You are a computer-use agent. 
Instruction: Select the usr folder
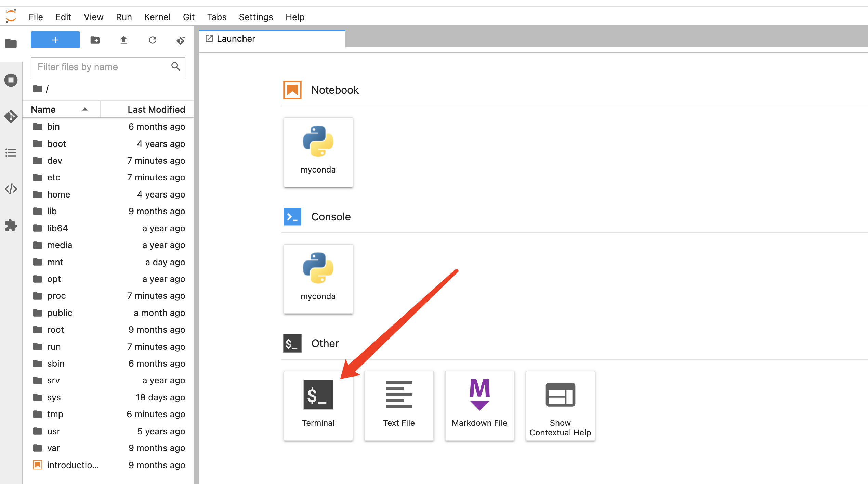click(x=108, y=431)
